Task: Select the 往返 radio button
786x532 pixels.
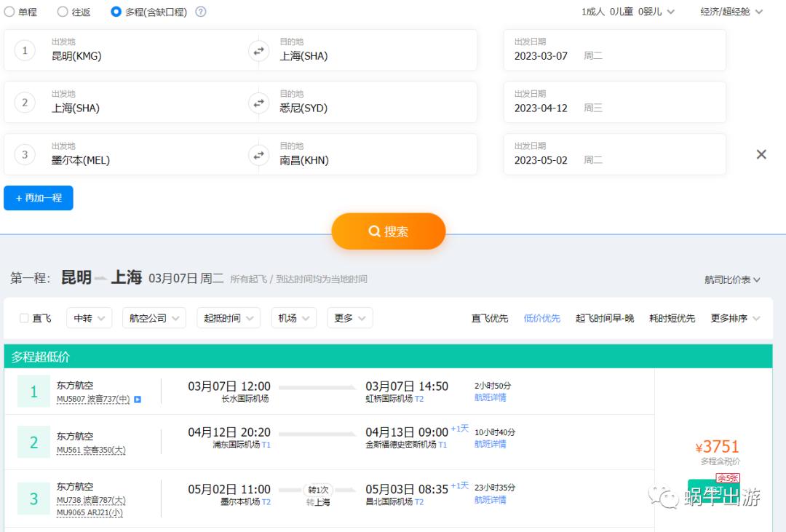Action: (x=62, y=11)
